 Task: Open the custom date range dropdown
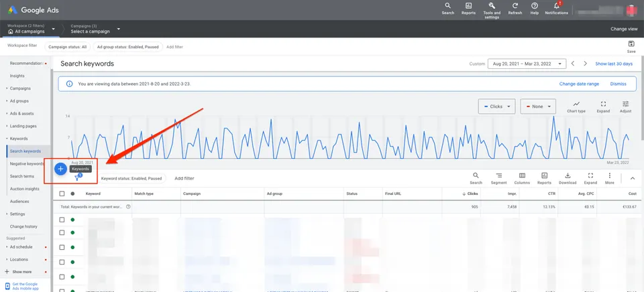point(527,64)
